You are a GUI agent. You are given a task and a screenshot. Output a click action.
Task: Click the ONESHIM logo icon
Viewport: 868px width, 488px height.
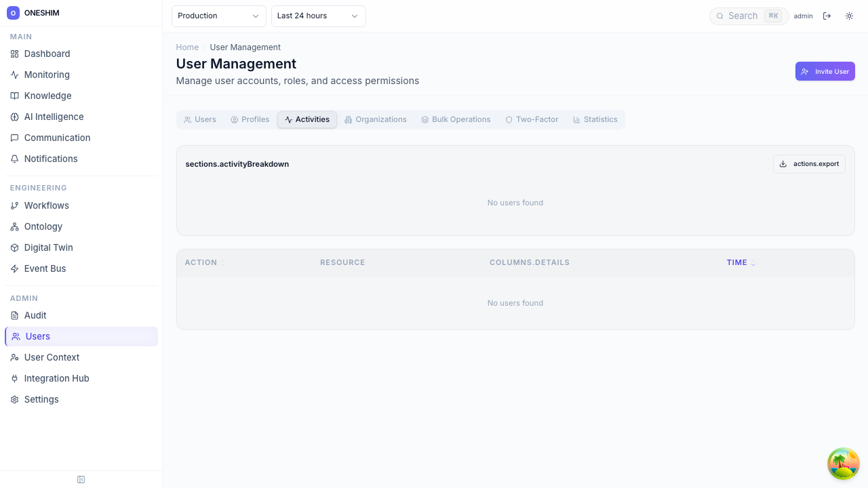[13, 13]
